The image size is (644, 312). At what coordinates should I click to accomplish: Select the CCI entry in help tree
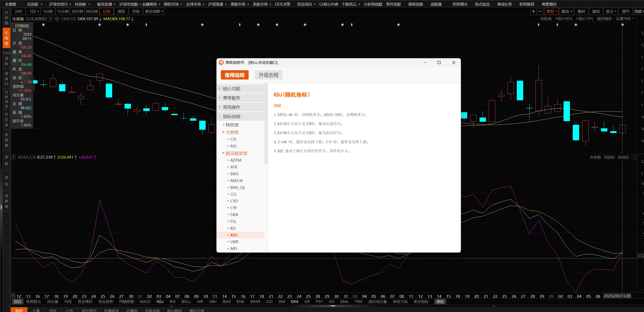(x=233, y=194)
